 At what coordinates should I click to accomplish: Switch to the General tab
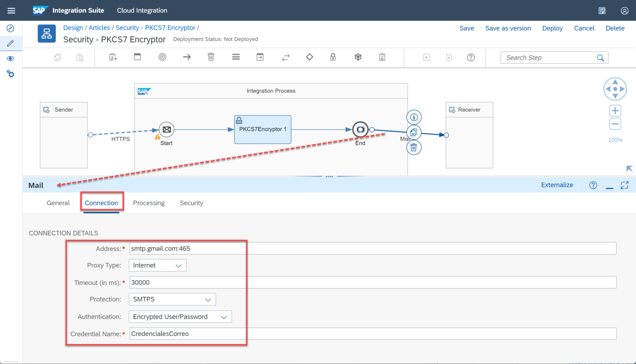tap(58, 203)
